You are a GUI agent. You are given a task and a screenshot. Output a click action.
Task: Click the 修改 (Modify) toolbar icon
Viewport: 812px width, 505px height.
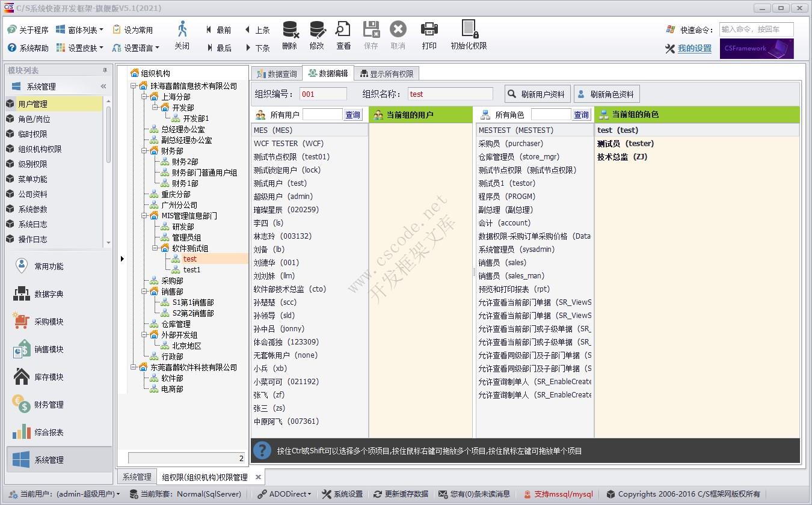317,34
